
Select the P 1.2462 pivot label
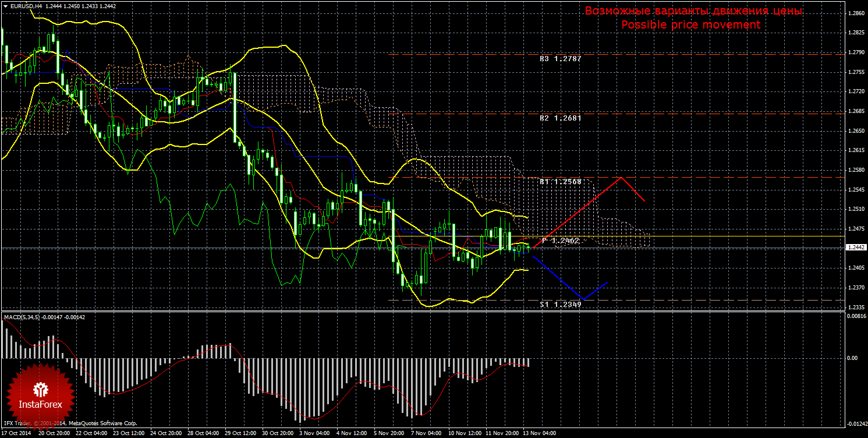pyautogui.click(x=560, y=240)
